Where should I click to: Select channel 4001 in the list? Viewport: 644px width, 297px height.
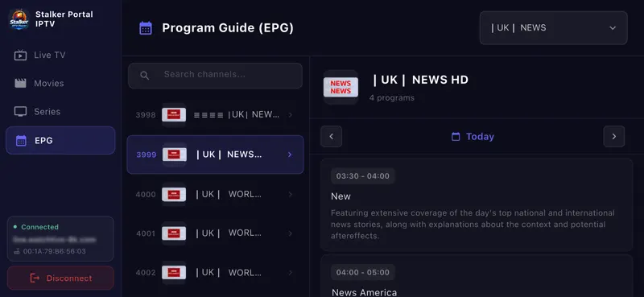pos(215,233)
